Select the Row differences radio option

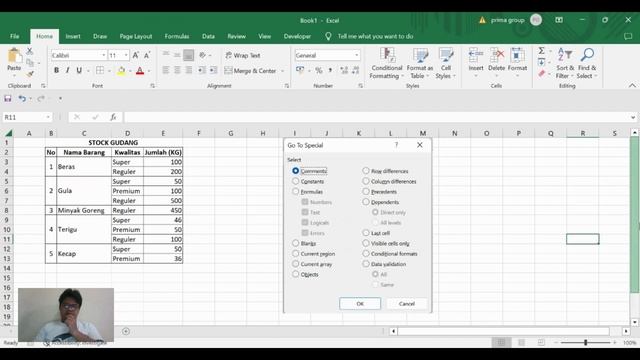coord(366,171)
